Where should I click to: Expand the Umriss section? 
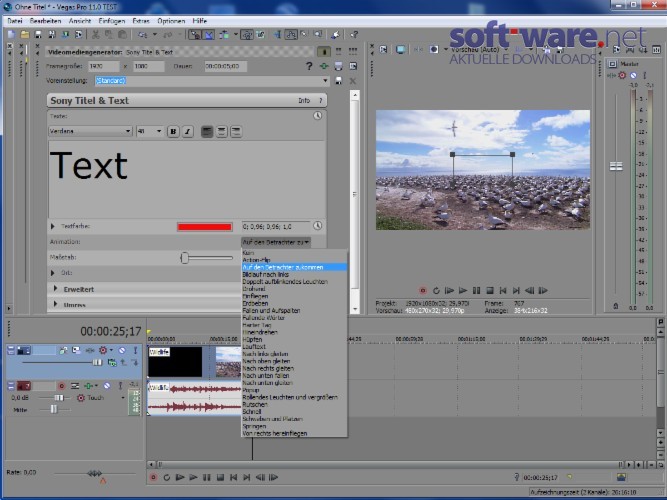pyautogui.click(x=55, y=304)
